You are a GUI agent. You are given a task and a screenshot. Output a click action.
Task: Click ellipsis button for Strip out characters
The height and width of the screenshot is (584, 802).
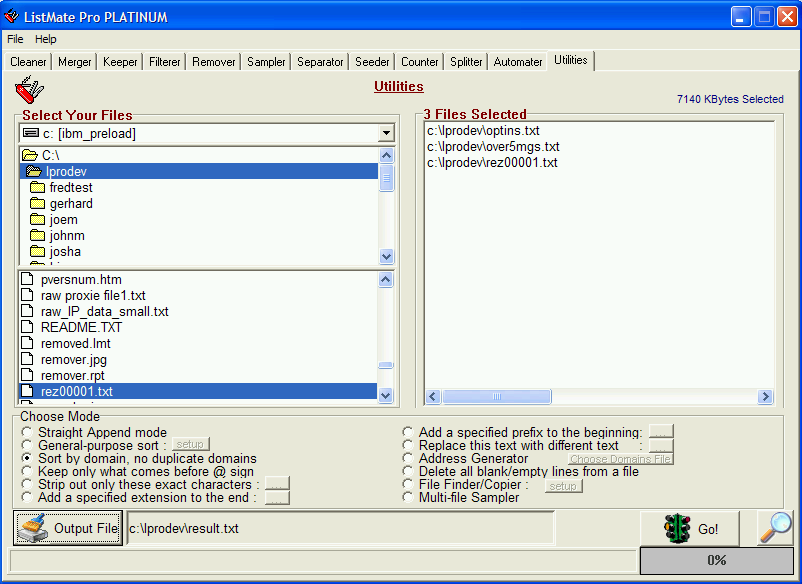click(277, 483)
